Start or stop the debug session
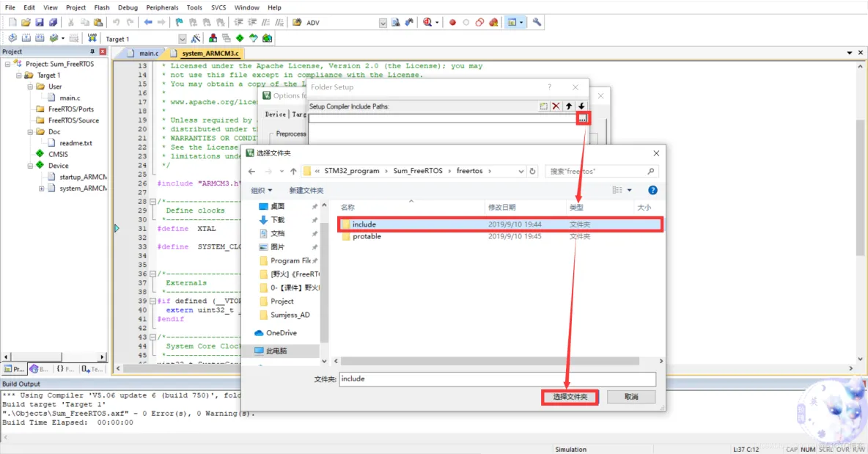Image resolution: width=868 pixels, height=454 pixels. (428, 23)
